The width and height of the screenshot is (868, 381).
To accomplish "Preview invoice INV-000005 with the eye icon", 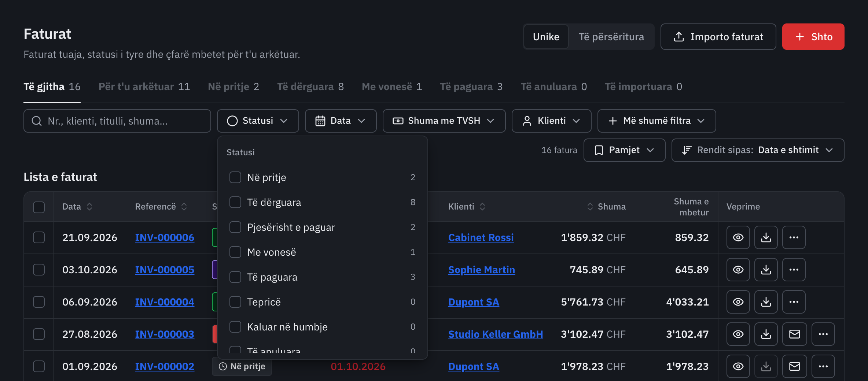I will [738, 270].
